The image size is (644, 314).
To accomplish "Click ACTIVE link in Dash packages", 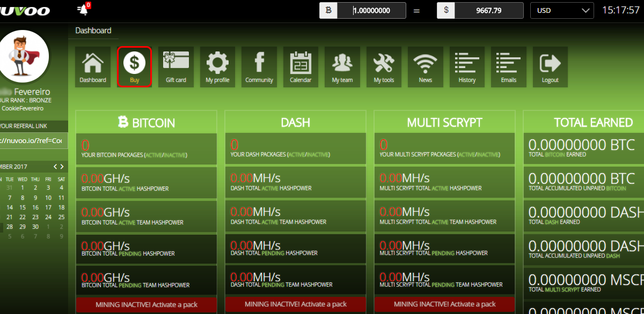I will coord(297,155).
